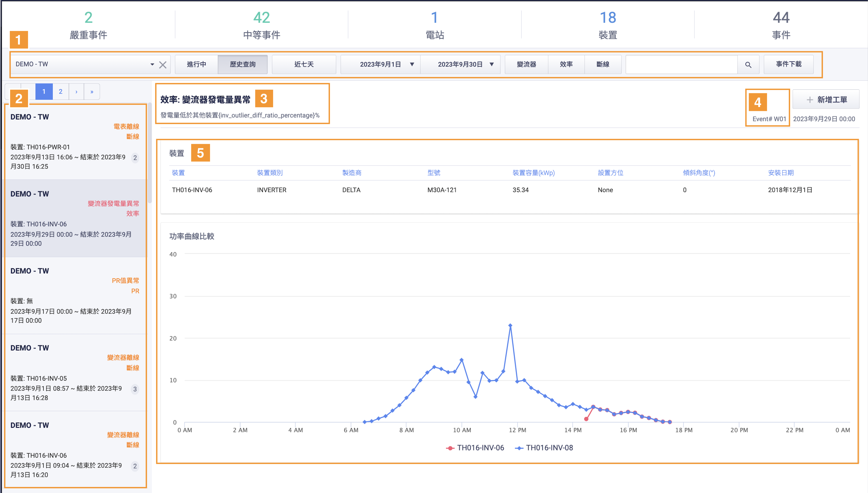Open 變流器離線 event for TH016-INV-05
The width and height of the screenshot is (868, 493).
(x=75, y=372)
